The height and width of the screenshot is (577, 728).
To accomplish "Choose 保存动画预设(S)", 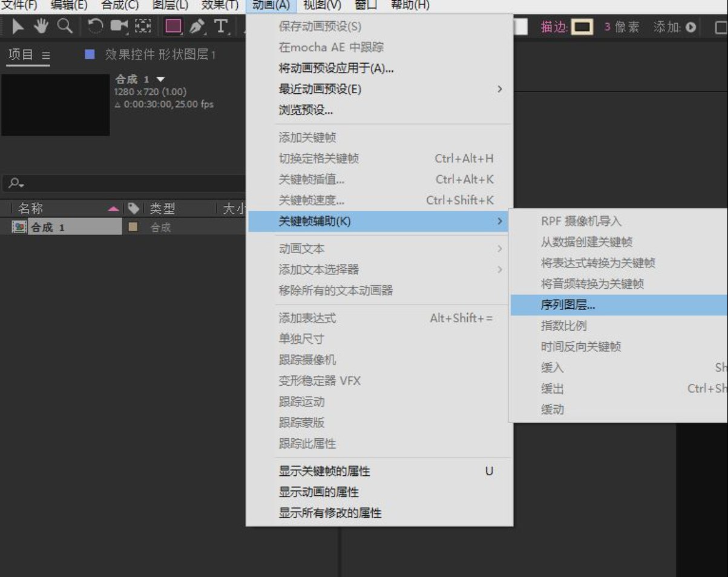I will coord(379,27).
